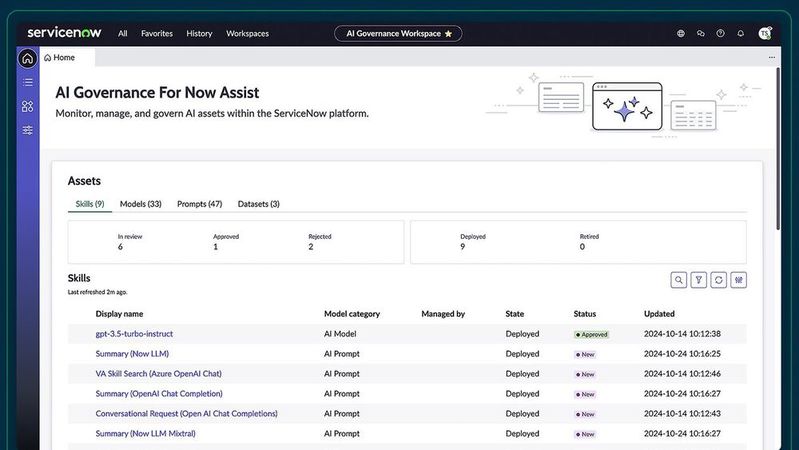Open the Conversational Request (Open AI Chat Completions) link
This screenshot has width=799, height=450.
[x=187, y=413]
